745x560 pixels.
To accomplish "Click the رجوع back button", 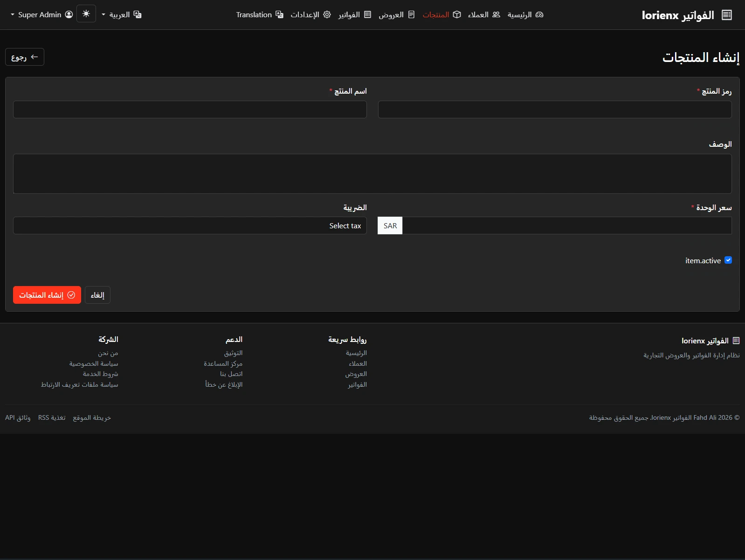I will 25,57.
